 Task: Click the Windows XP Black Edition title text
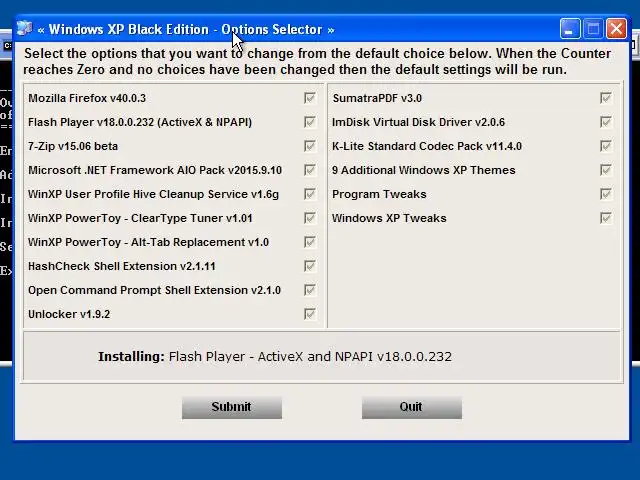click(x=186, y=29)
